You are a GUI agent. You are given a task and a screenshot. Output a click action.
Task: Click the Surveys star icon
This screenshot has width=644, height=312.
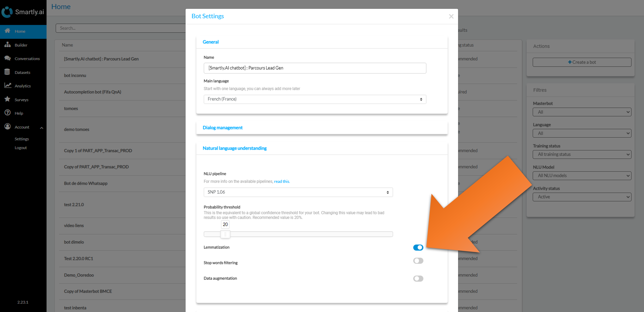[7, 99]
